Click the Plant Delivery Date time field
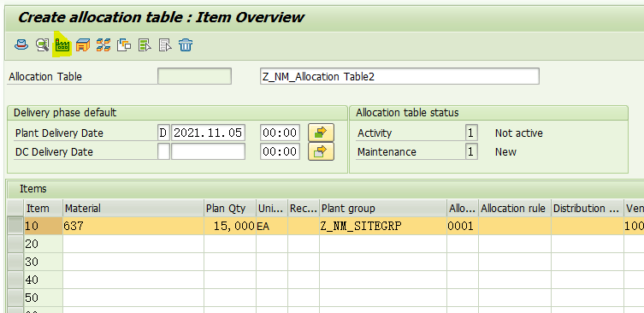The image size is (644, 313). coord(281,133)
